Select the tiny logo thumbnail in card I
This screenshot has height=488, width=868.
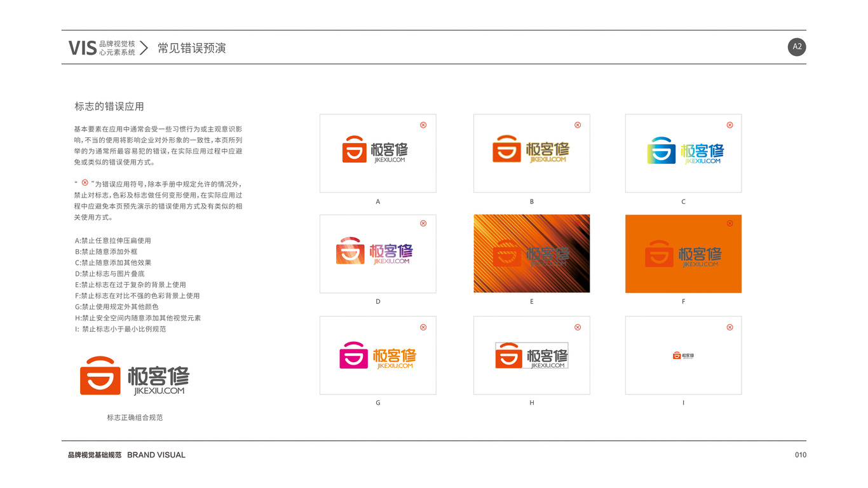click(x=684, y=355)
